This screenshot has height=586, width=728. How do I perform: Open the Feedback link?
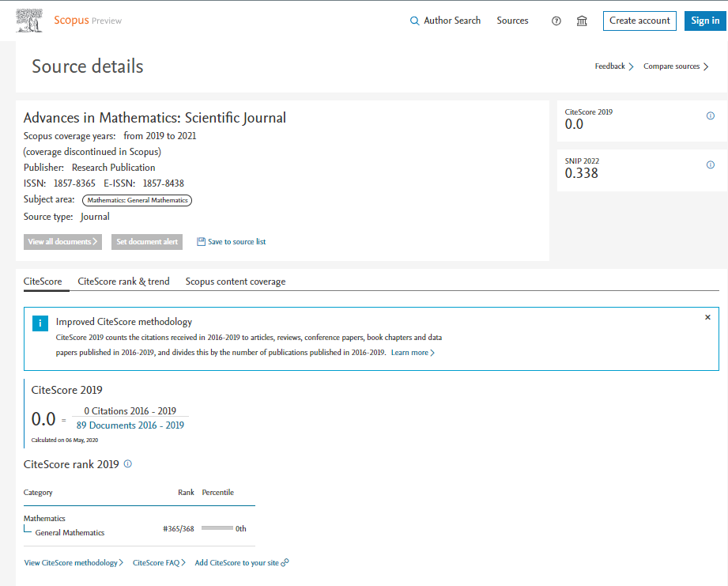point(613,66)
